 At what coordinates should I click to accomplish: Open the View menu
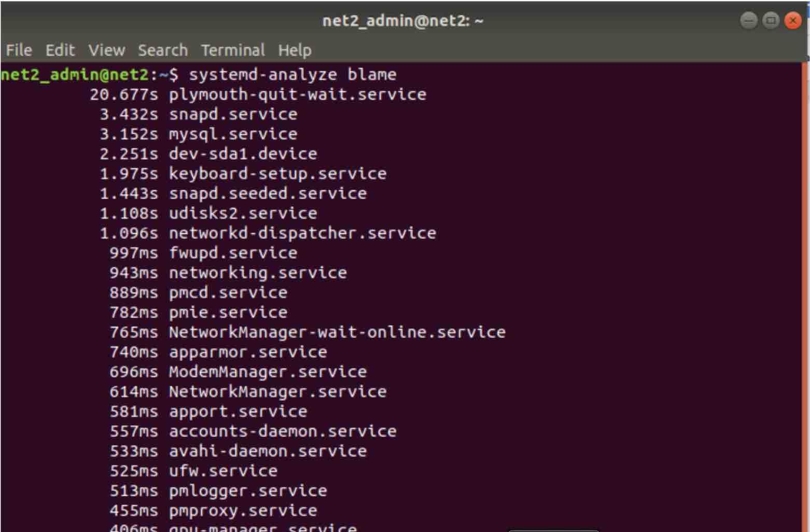tap(106, 50)
